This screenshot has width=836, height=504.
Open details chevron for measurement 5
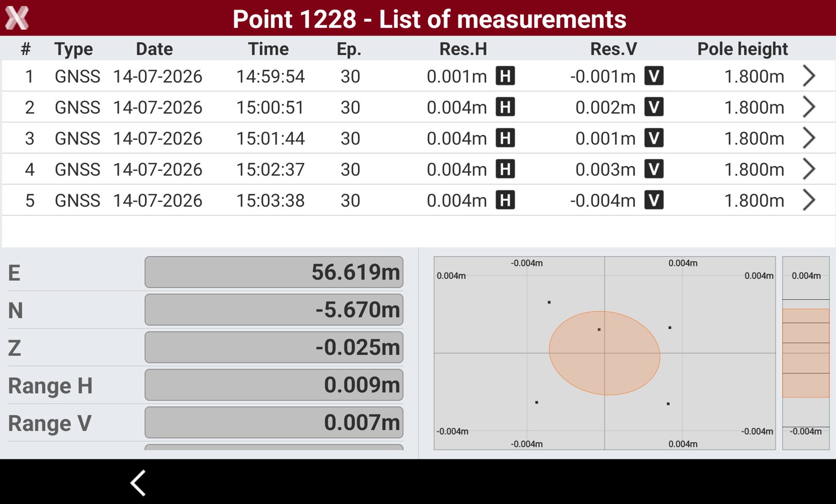tap(809, 200)
